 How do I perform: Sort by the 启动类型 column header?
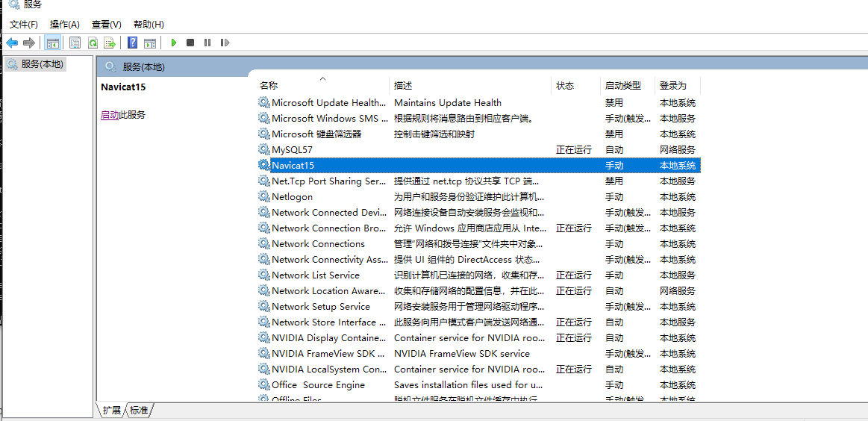[x=622, y=86]
